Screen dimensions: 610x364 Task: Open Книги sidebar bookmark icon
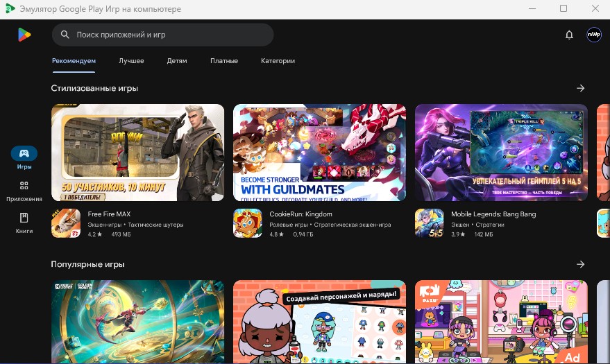pos(24,218)
